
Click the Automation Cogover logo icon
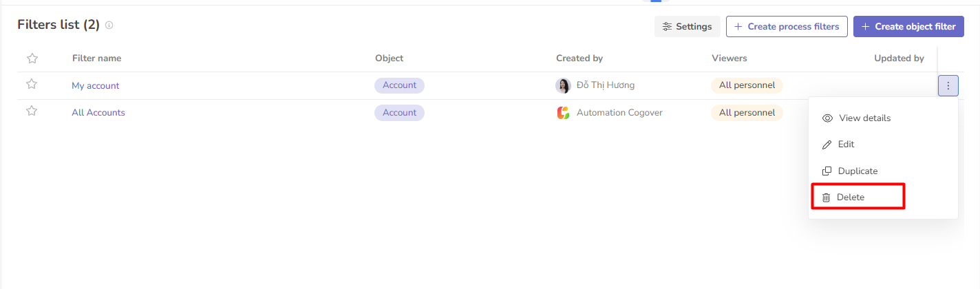coord(563,113)
